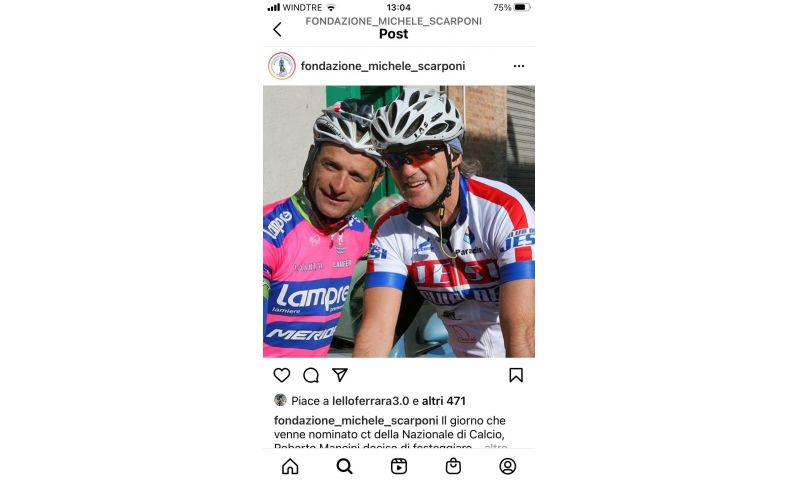
Task: Tap the back arrow icon
Action: point(277,30)
